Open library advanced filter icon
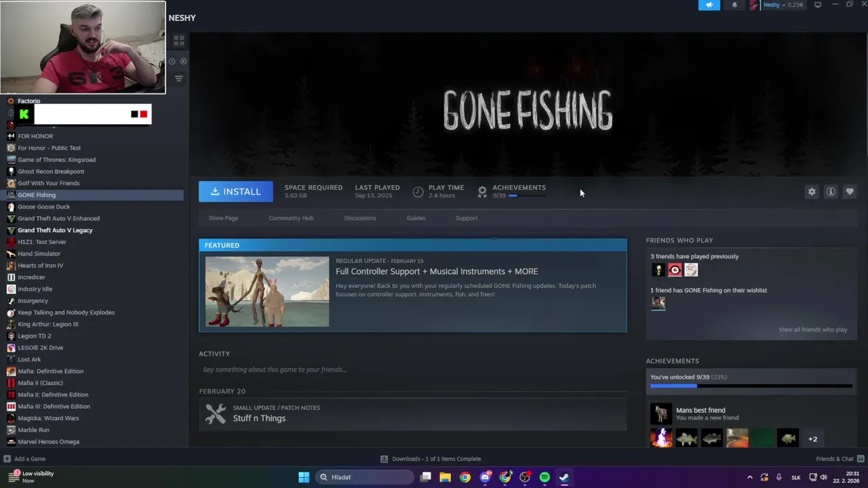Image resolution: width=868 pixels, height=488 pixels. [x=179, y=79]
